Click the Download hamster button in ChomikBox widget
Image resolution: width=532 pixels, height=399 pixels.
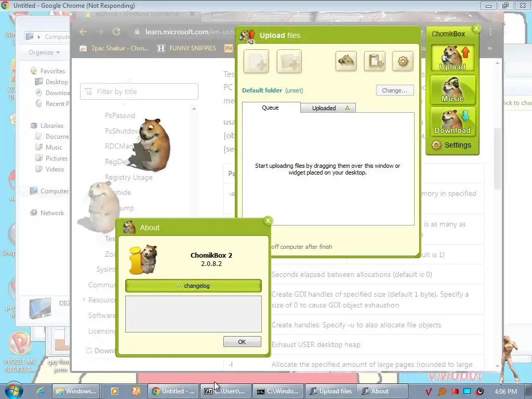point(453,122)
